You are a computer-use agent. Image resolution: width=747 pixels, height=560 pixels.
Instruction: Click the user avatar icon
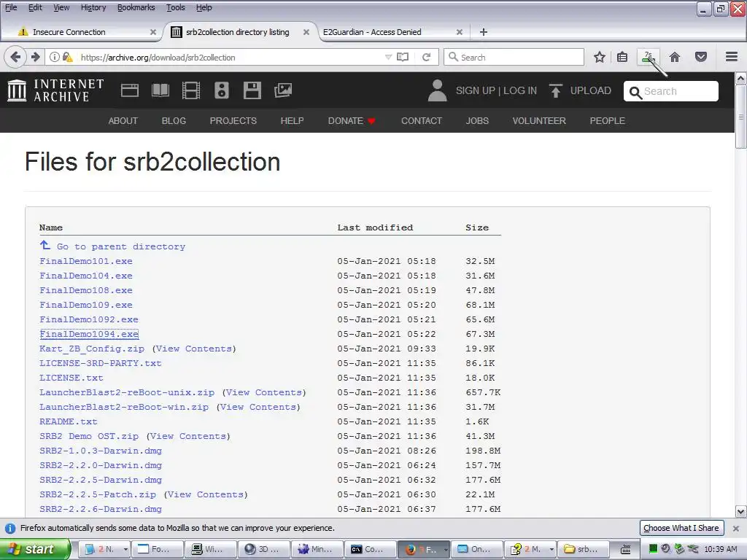(x=438, y=90)
